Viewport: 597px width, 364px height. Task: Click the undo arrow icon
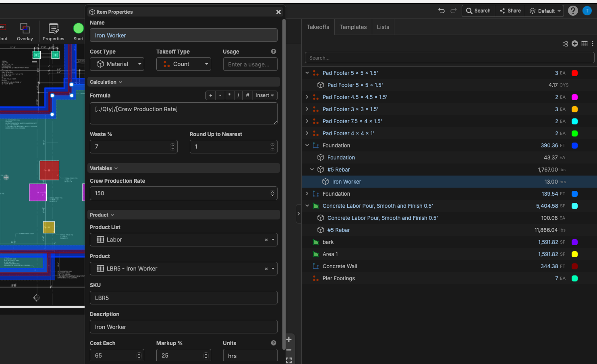(x=442, y=11)
